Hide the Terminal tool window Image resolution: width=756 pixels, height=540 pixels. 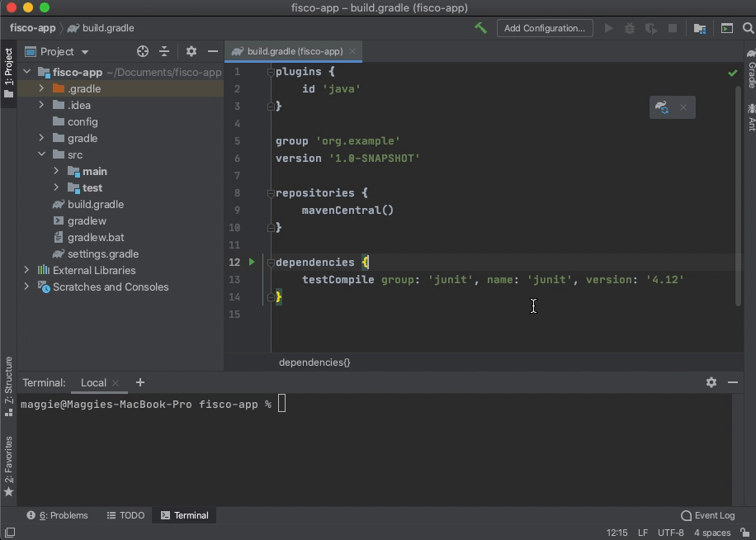733,382
